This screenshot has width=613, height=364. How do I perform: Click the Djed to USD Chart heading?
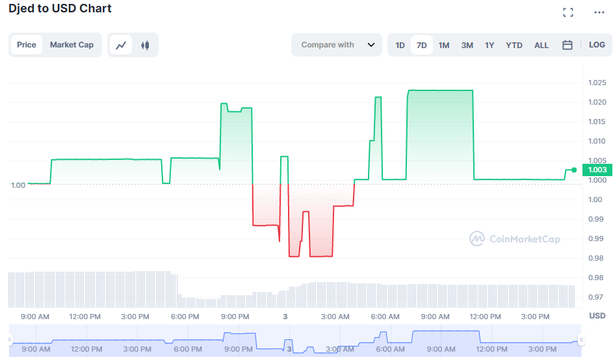(x=60, y=8)
